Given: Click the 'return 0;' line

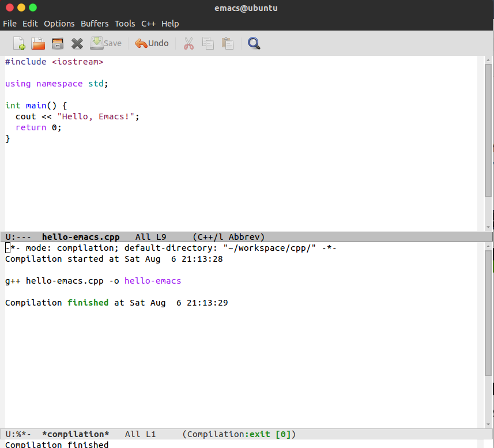Looking at the screenshot, I should click(39, 127).
